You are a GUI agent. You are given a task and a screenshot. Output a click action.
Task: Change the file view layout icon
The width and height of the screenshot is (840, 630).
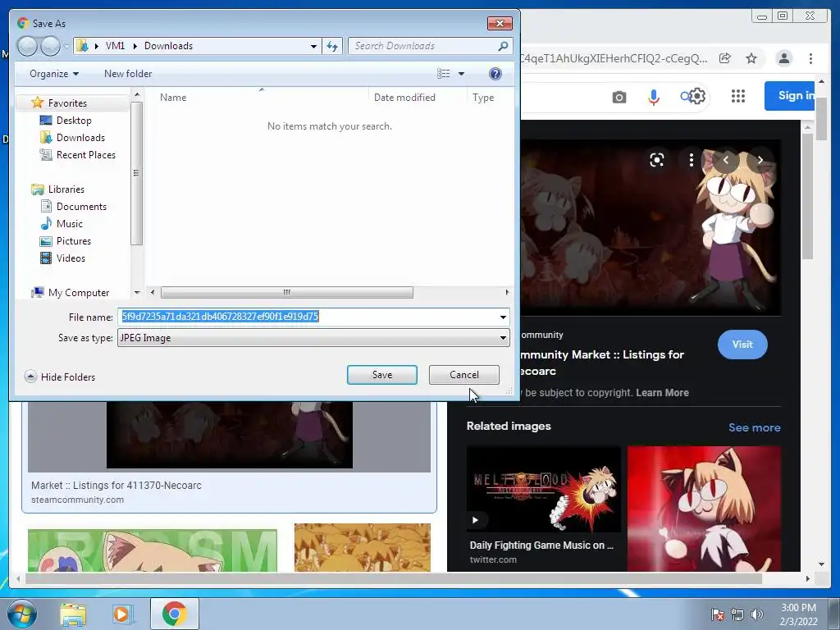coord(444,73)
